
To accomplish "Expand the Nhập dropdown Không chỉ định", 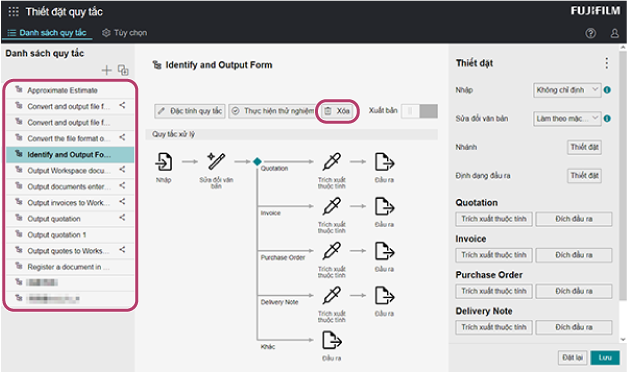I will [567, 90].
